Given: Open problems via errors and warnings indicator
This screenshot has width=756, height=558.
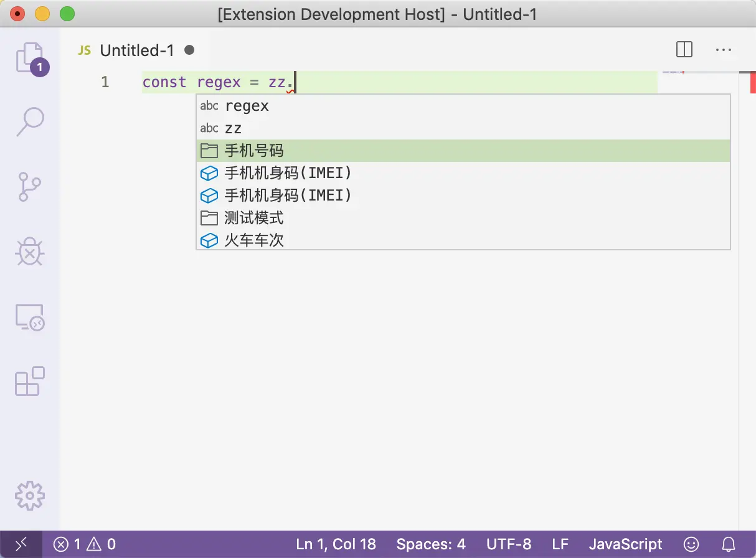Looking at the screenshot, I should tap(84, 544).
